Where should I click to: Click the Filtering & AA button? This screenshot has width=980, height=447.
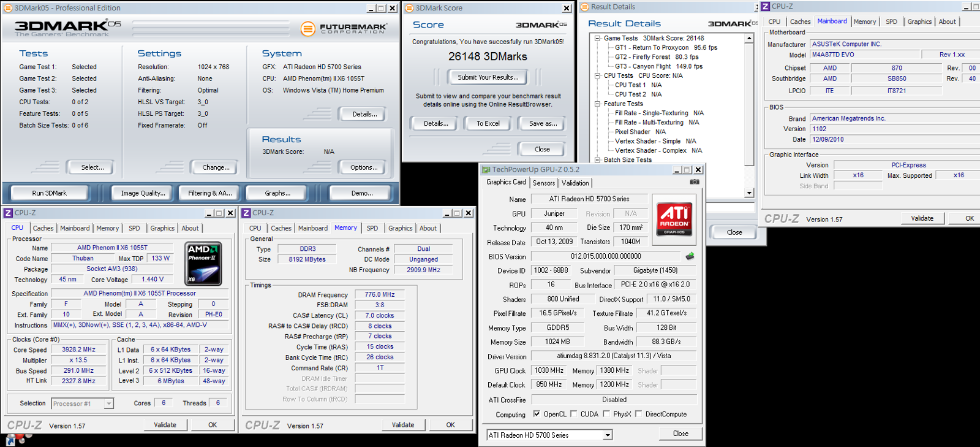(x=209, y=193)
